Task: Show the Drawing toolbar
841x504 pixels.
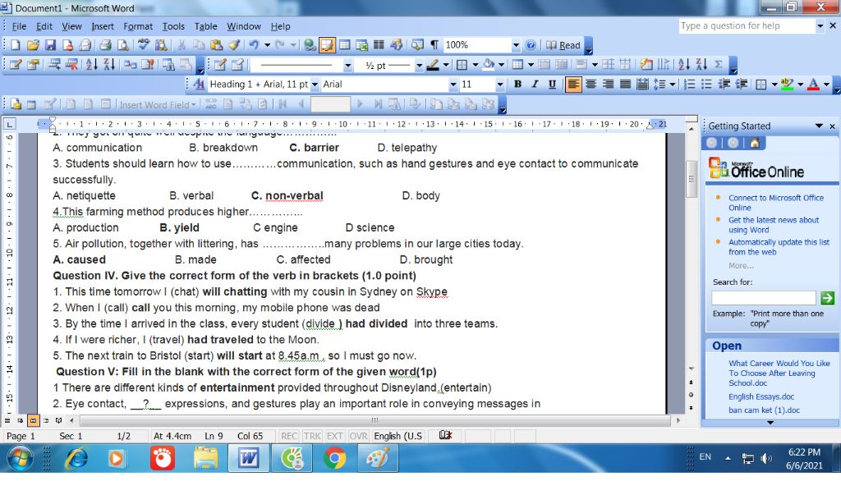Action: pos(397,45)
